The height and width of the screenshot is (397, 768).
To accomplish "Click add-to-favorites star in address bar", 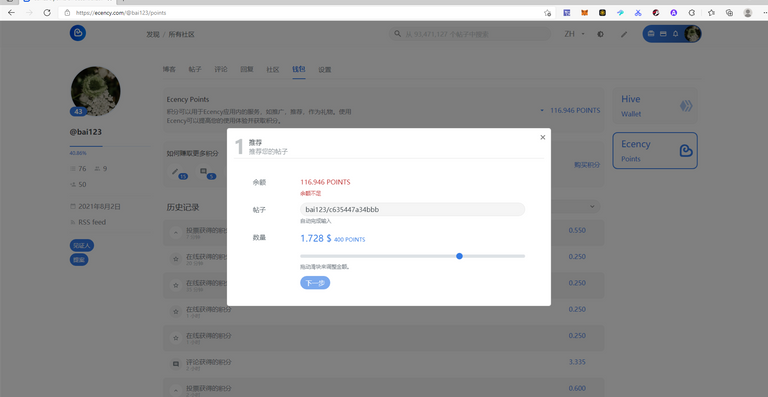I will (x=547, y=13).
